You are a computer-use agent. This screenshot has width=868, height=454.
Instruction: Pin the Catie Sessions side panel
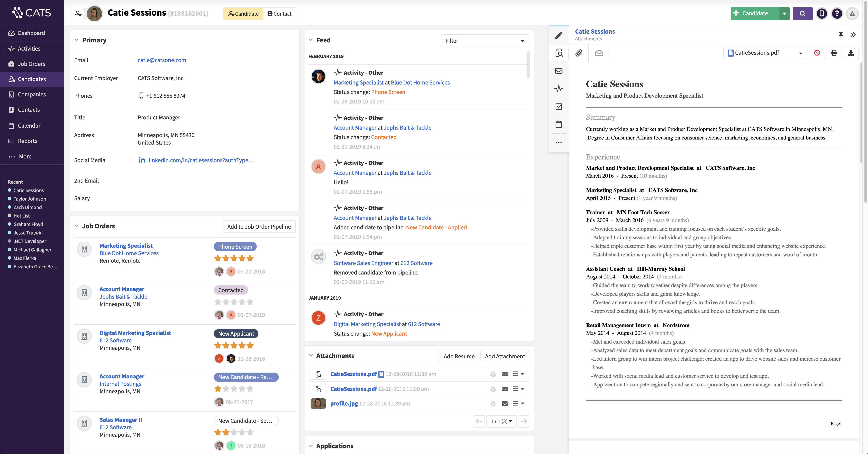(x=840, y=35)
